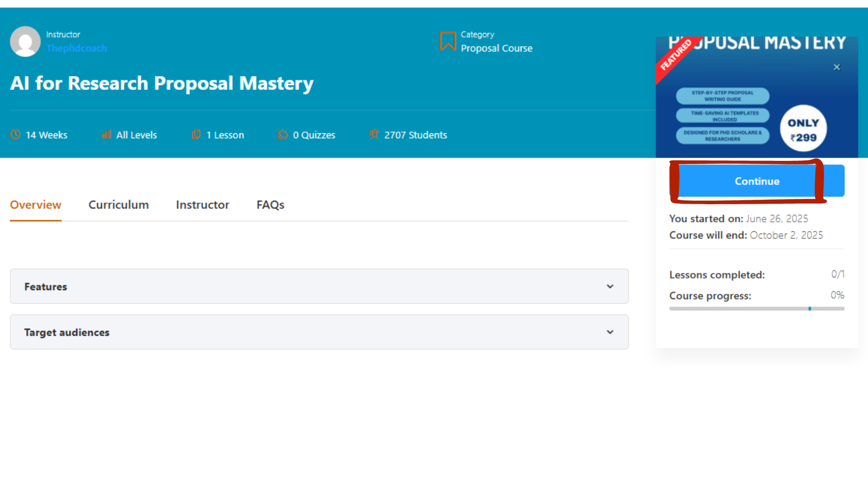
Task: Click the level bars icon beside All Levels
Action: pos(106,135)
